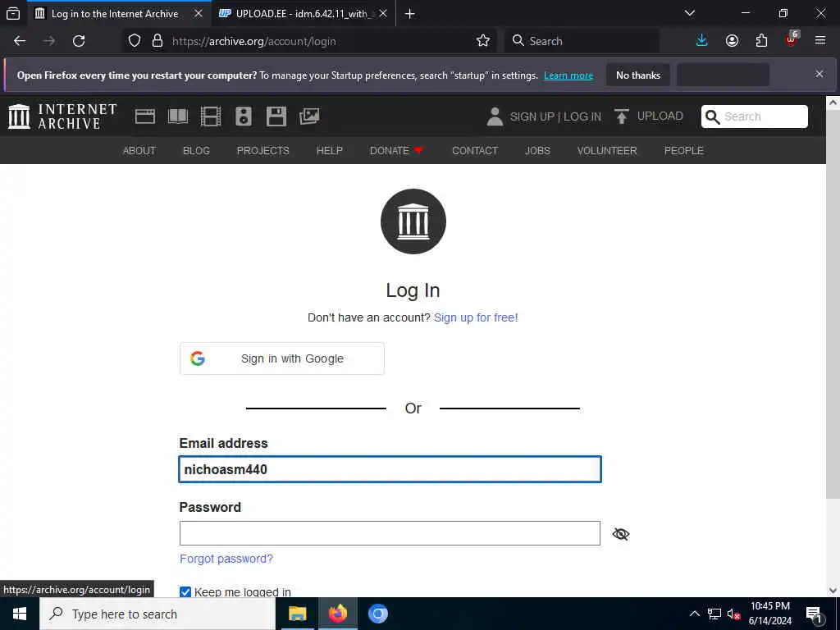840x630 pixels.
Task: Open the Texts book icon
Action: [178, 116]
